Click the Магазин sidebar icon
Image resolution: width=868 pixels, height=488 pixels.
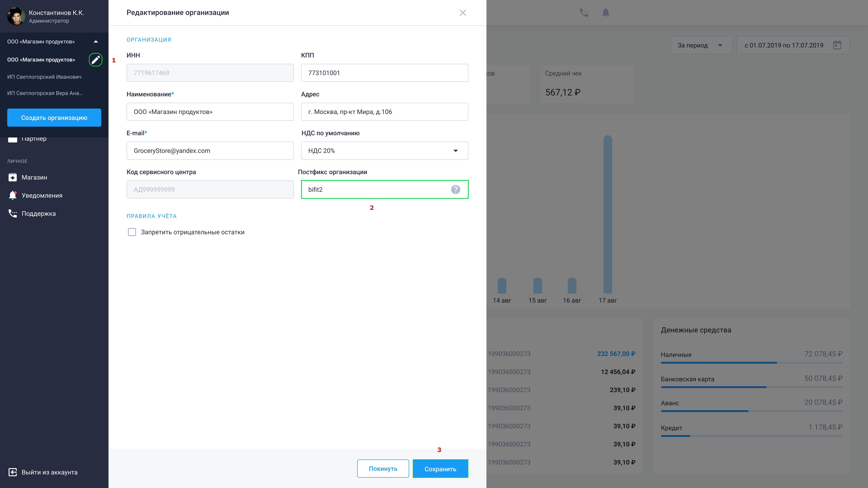(12, 177)
